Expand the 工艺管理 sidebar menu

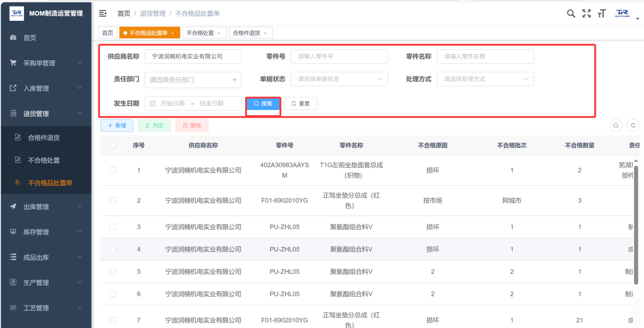pos(46,308)
